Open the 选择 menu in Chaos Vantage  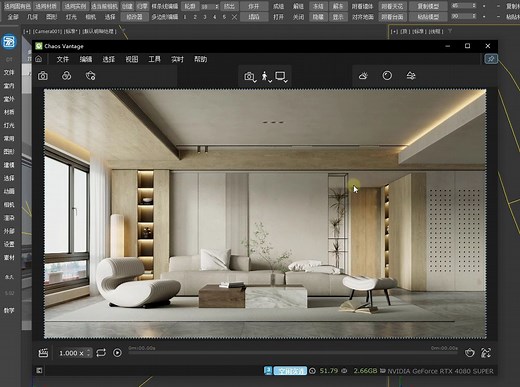tap(109, 59)
